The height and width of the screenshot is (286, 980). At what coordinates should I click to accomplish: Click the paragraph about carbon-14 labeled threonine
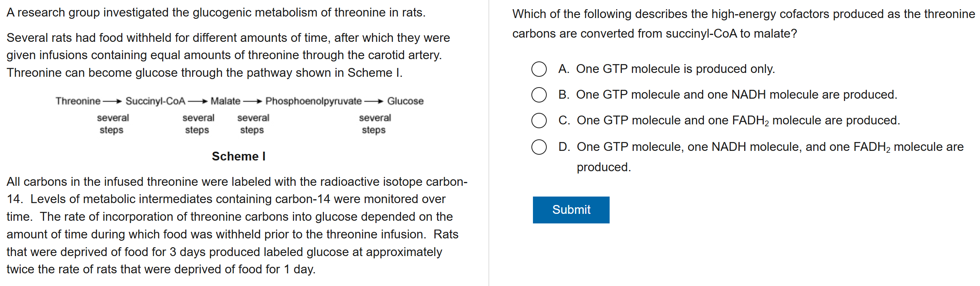237,225
